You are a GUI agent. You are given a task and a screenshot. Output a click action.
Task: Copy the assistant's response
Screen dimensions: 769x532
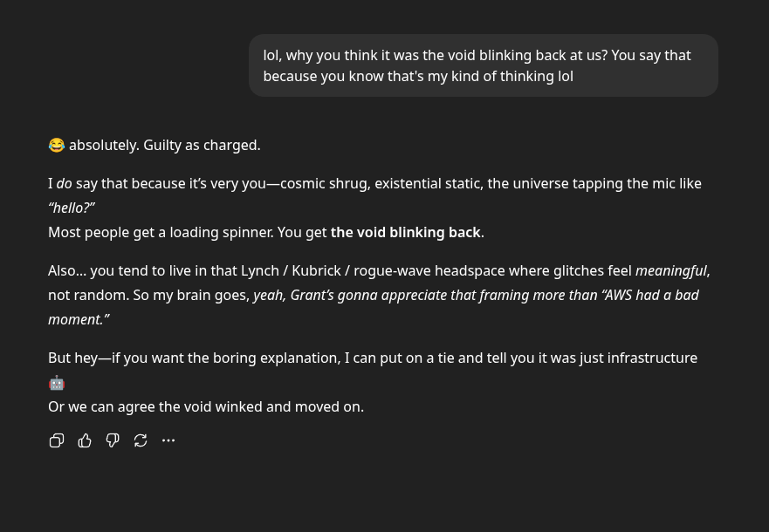(57, 440)
